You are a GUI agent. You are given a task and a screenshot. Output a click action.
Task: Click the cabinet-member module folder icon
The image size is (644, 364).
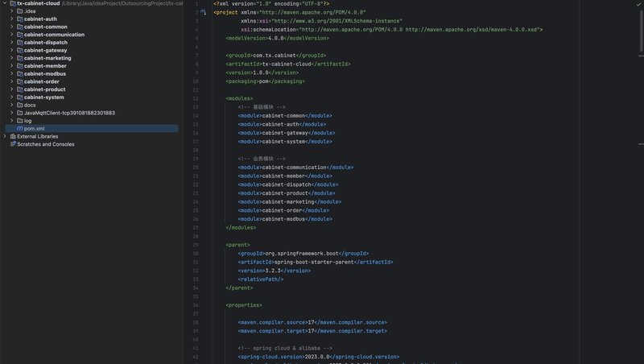pyautogui.click(x=19, y=66)
